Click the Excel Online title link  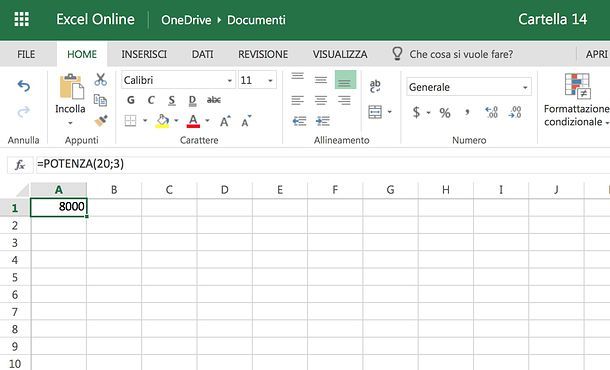coord(95,19)
